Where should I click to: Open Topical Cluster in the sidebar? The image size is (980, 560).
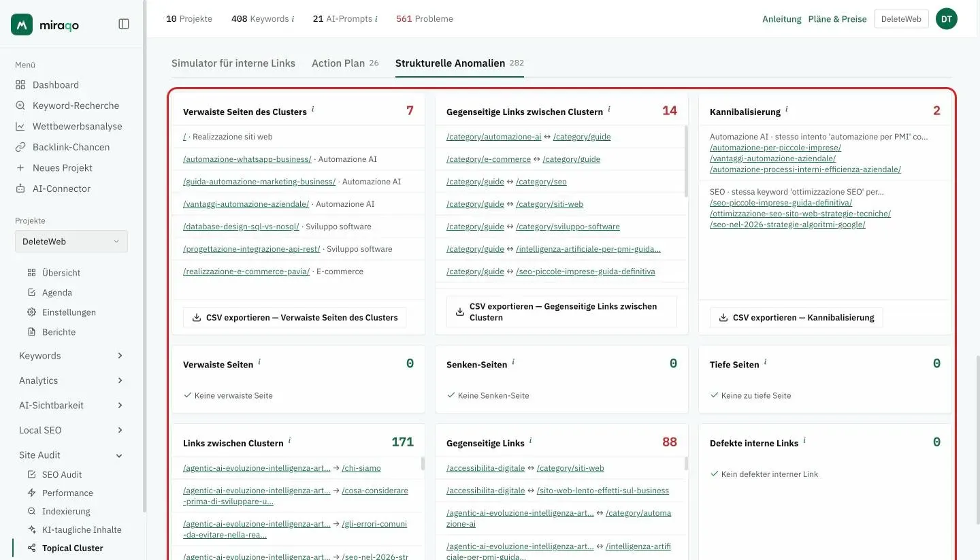click(x=73, y=548)
